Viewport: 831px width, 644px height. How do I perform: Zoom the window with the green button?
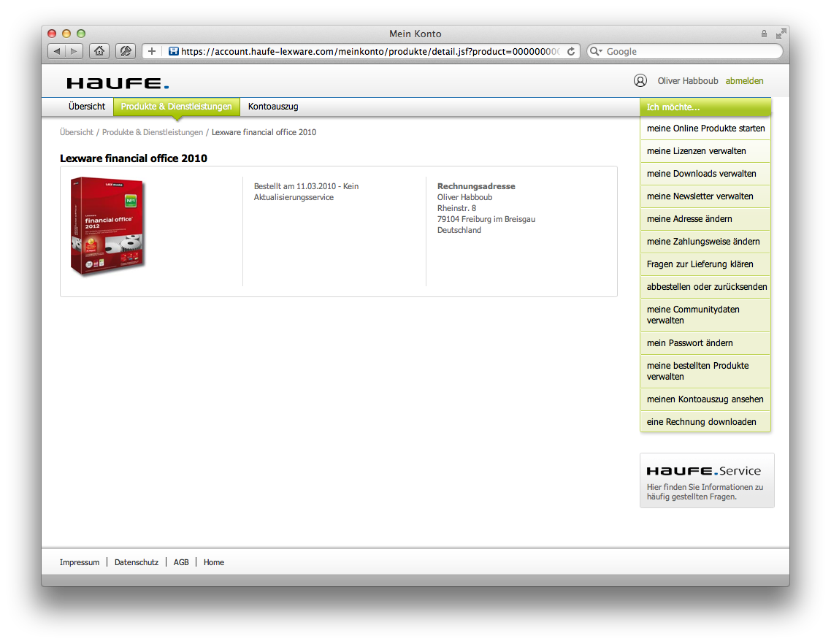click(x=81, y=34)
